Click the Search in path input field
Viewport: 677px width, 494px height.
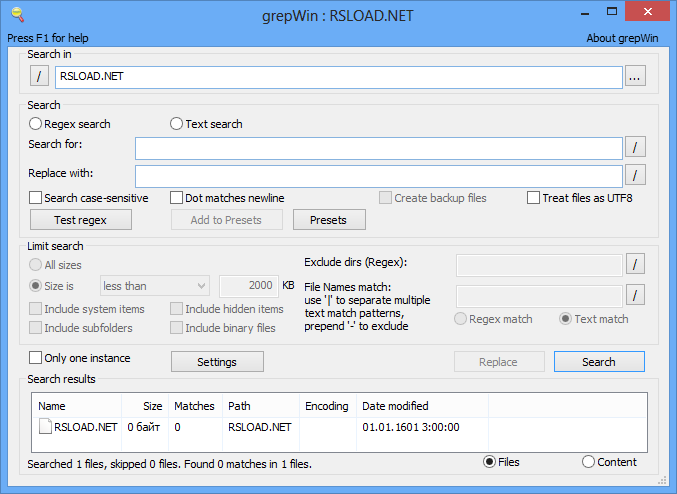[x=339, y=77]
